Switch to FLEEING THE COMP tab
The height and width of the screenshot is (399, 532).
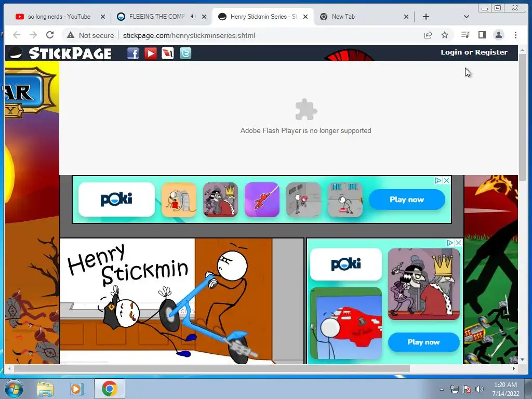157,16
